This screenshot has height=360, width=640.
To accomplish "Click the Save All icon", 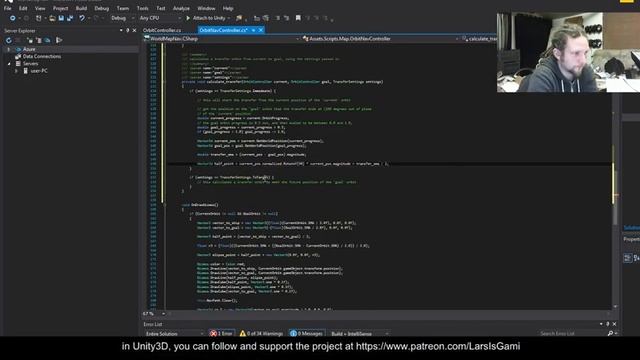I will coord(70,18).
